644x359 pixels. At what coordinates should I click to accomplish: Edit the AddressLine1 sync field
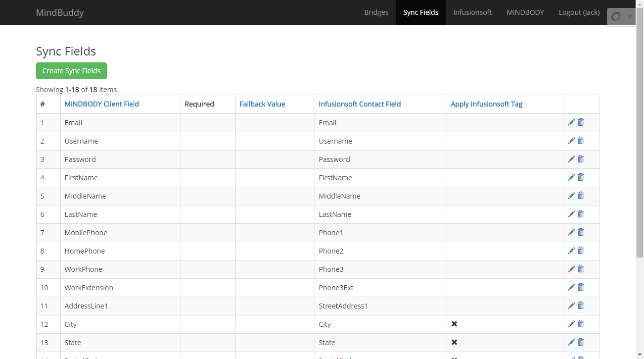tap(571, 306)
